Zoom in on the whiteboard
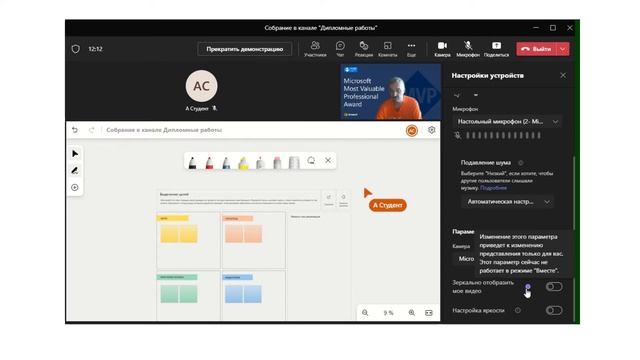Viewport: 640px width, 360px height. pos(411,313)
